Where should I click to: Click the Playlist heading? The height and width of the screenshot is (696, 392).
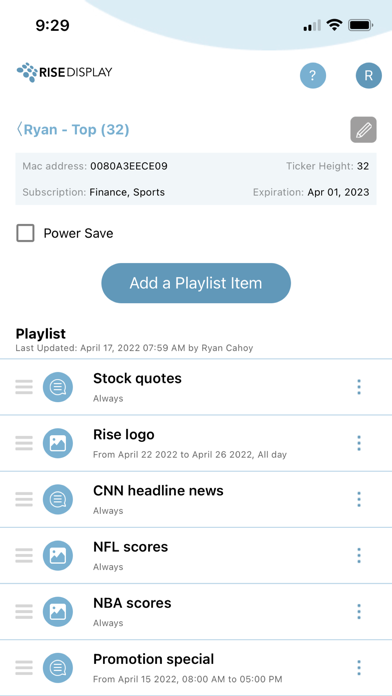coord(40,334)
